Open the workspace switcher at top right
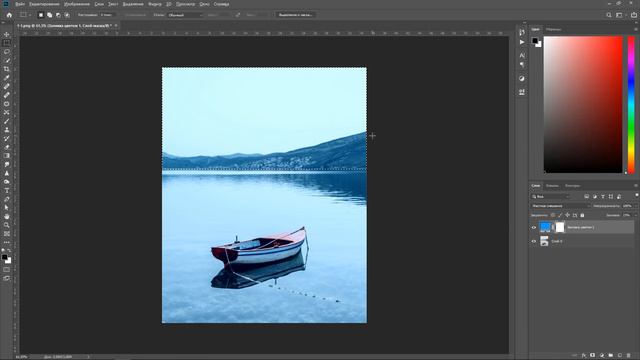The width and height of the screenshot is (640, 360). (620, 15)
